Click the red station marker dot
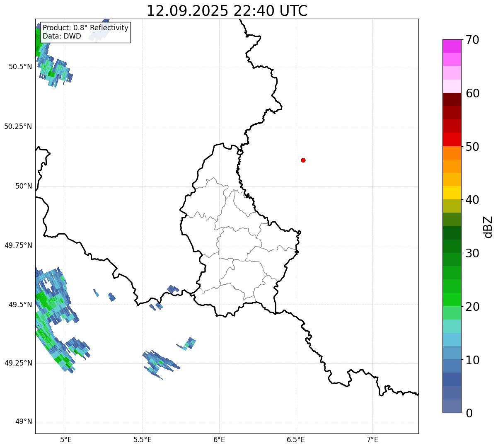This screenshot has width=498, height=448. tap(303, 160)
